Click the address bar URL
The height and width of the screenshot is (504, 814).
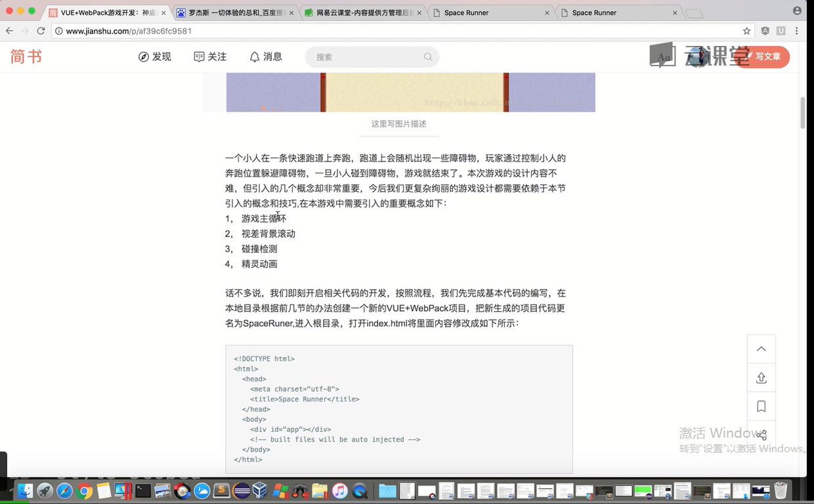(x=129, y=31)
